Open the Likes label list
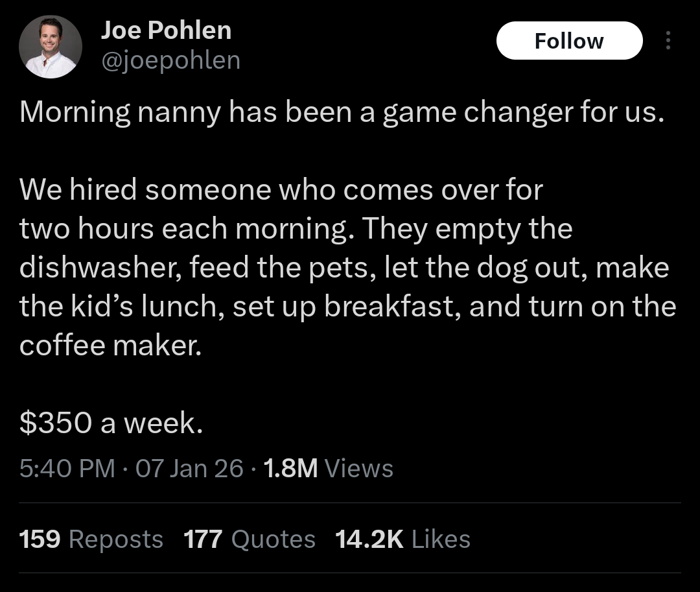Image resolution: width=700 pixels, height=592 pixels. click(x=441, y=539)
